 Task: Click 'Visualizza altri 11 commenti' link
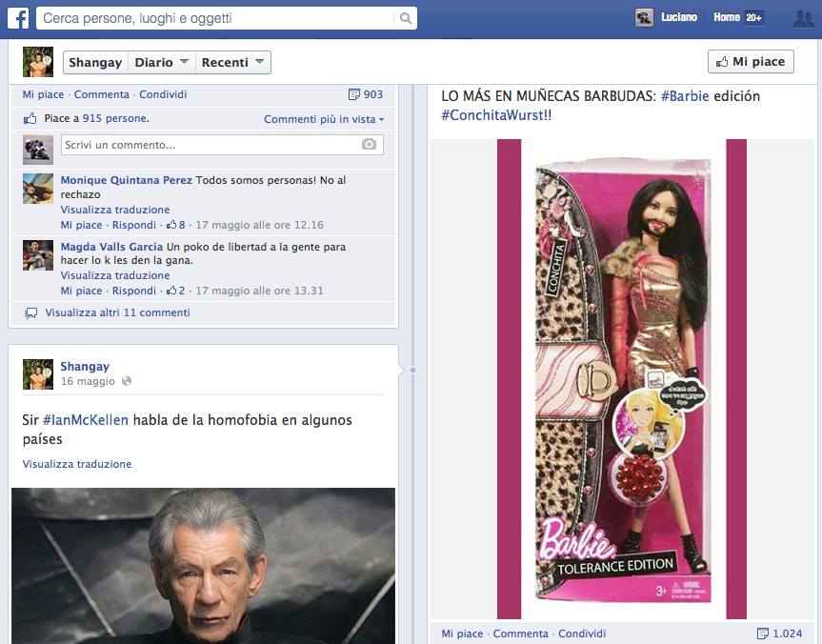[117, 312]
